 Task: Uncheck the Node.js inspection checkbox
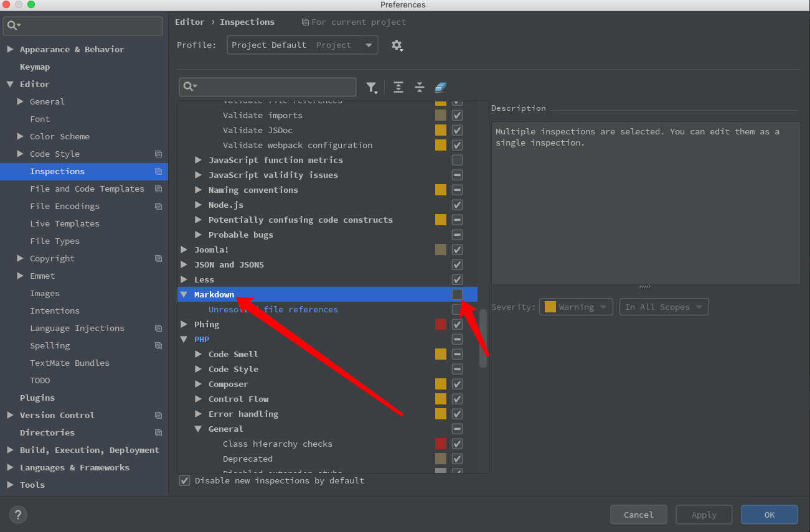pos(457,205)
